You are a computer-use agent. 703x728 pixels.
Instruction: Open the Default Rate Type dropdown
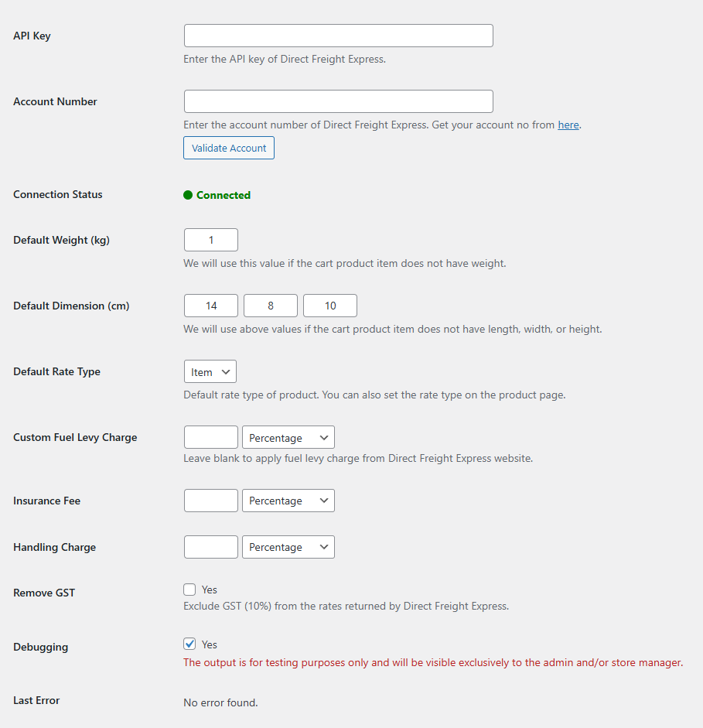[210, 371]
